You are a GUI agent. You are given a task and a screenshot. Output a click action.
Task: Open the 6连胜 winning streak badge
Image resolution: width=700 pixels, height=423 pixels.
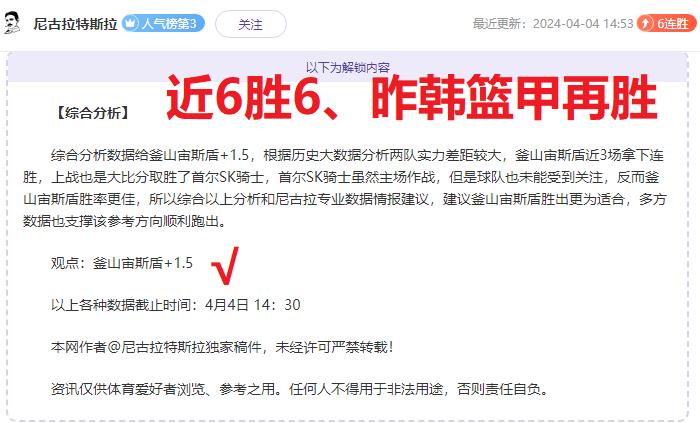click(667, 23)
